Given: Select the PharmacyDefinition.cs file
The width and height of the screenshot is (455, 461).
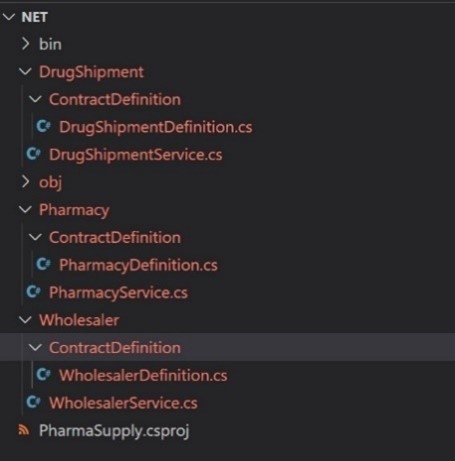Looking at the screenshot, I should coord(138,265).
